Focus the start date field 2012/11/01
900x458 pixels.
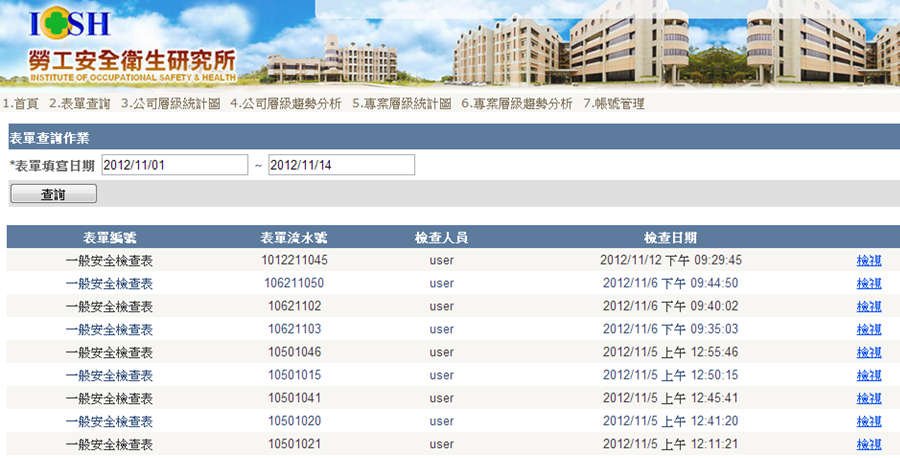[x=174, y=165]
